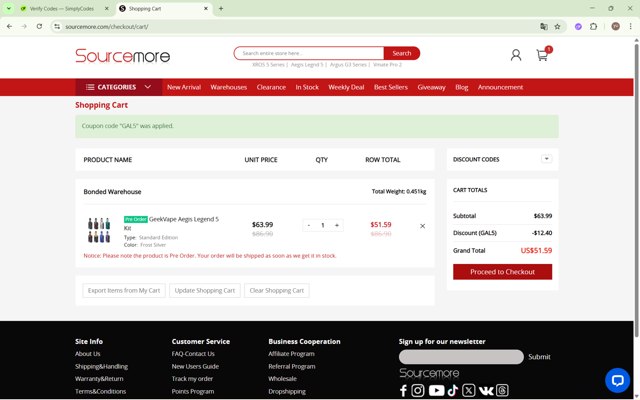This screenshot has height=400, width=640.
Task: Open the YouTube channel icon
Action: (x=436, y=391)
